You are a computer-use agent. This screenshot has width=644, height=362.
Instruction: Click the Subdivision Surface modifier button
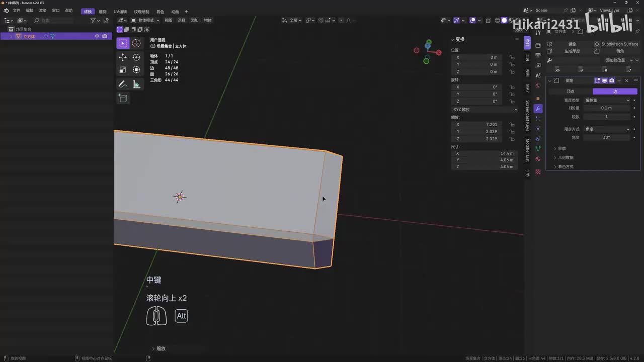point(616,44)
